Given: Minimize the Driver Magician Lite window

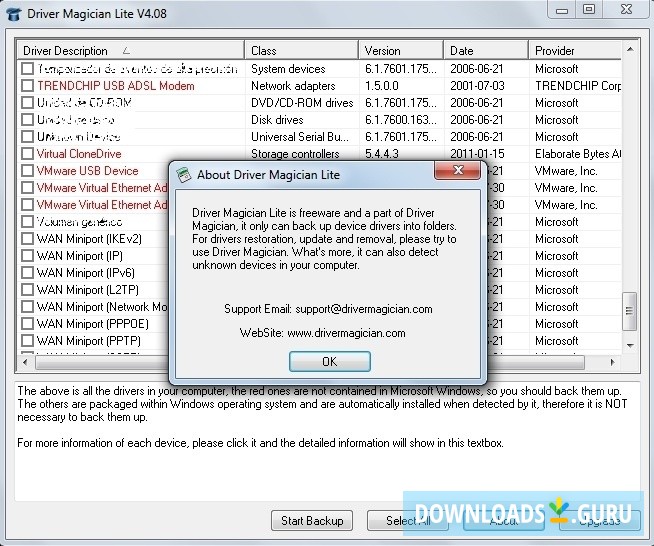Looking at the screenshot, I should [x=561, y=10].
